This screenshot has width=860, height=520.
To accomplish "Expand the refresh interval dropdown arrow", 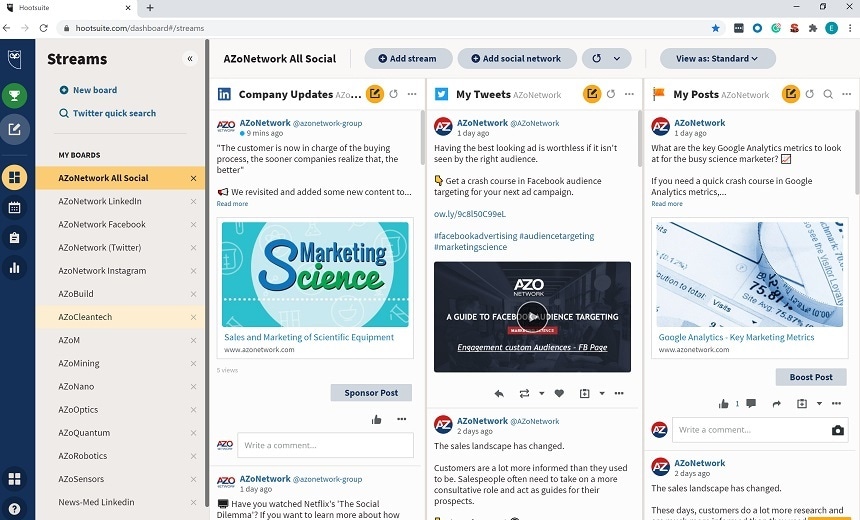I will tap(617, 58).
